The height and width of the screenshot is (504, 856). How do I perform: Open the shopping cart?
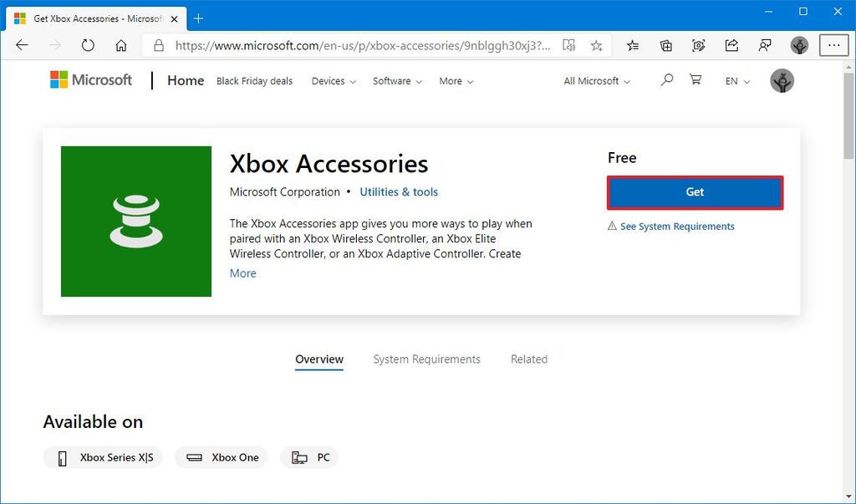[695, 80]
